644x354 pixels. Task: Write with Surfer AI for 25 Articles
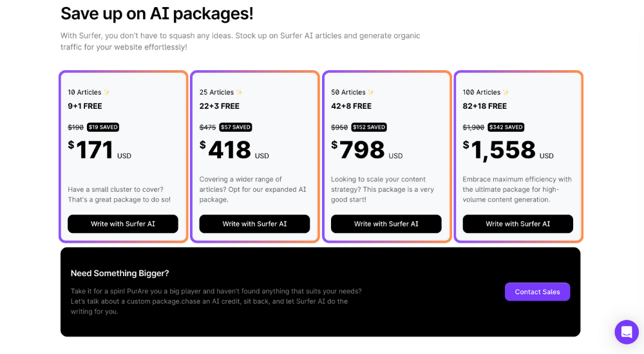click(x=254, y=224)
